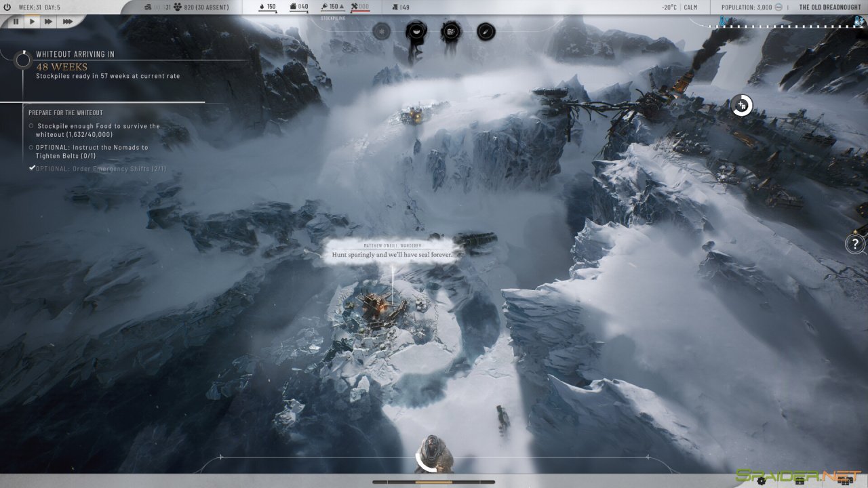Screen dimensions: 868x488
Task: Click the goods stockpile building icon
Action: coord(450,31)
